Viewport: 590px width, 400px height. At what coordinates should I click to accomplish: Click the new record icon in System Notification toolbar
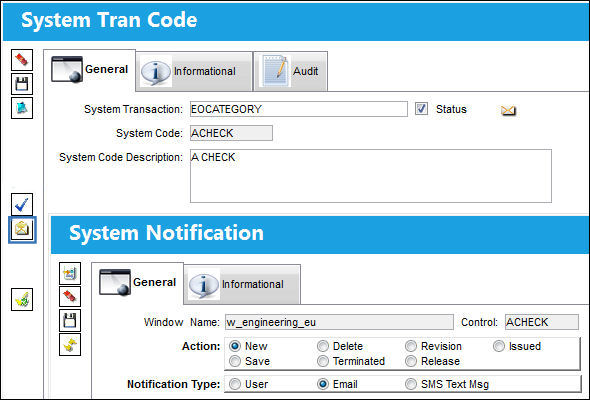(x=70, y=273)
